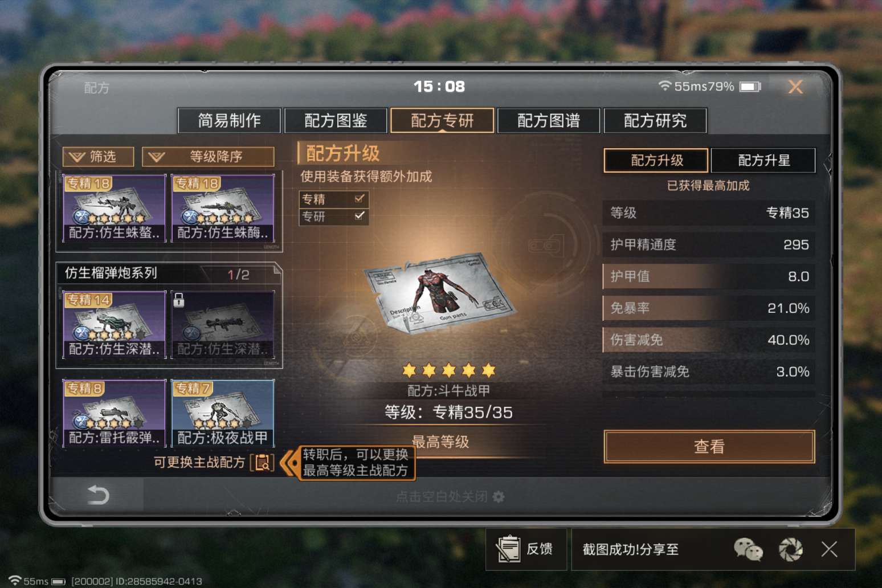Viewport: 882px width, 588px height.
Task: Click the orange double-chevron tooltip arrow
Action: [x=290, y=463]
